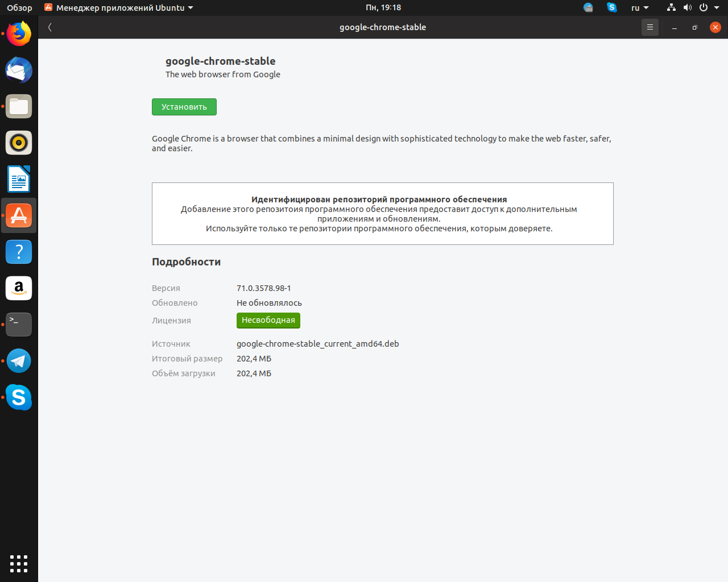Open Rhythmbox music player in dock

[19, 143]
